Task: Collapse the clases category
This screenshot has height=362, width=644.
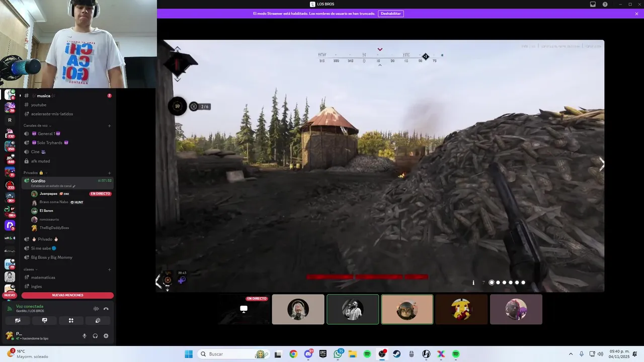Action: tap(30, 269)
